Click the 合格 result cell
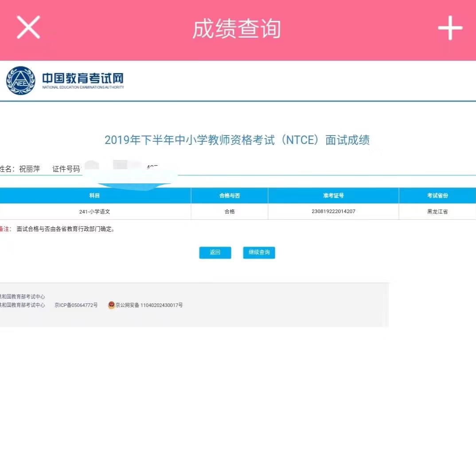 229,212
